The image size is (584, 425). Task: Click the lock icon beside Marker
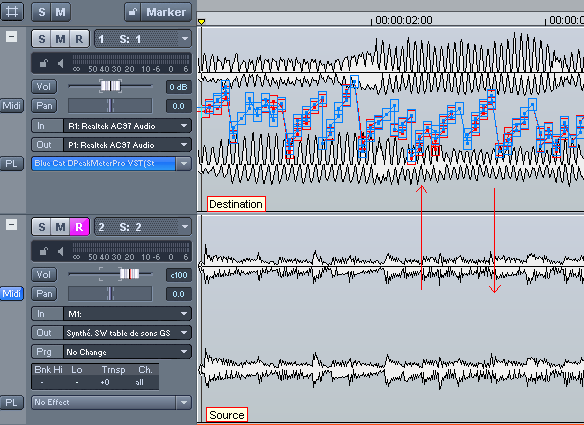[132, 12]
